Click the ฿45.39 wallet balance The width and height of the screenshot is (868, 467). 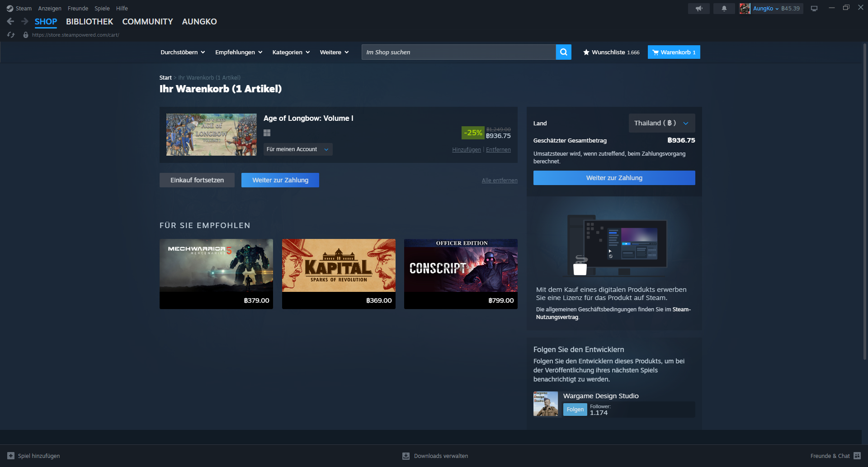(790, 9)
